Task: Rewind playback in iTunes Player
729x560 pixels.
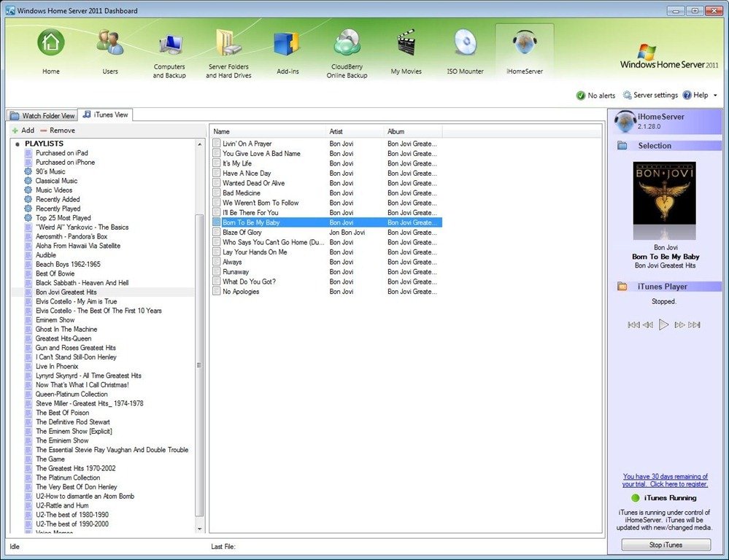Action: pos(648,325)
